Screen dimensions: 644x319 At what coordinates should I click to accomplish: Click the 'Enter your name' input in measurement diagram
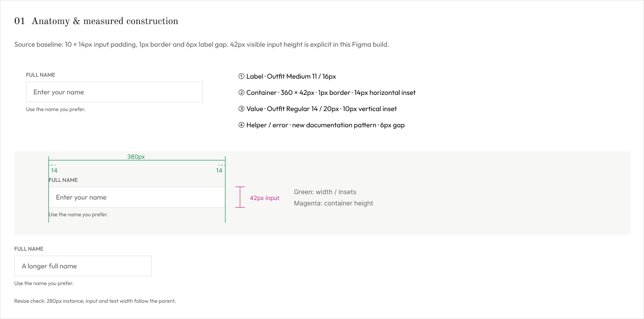click(137, 197)
